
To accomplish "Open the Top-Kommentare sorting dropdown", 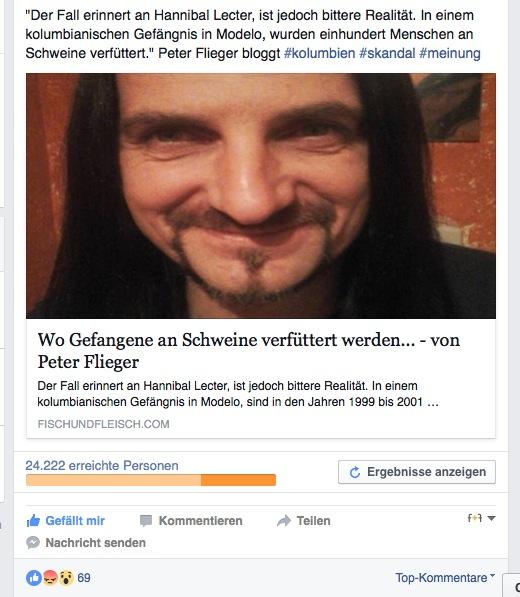I will pyautogui.click(x=445, y=578).
